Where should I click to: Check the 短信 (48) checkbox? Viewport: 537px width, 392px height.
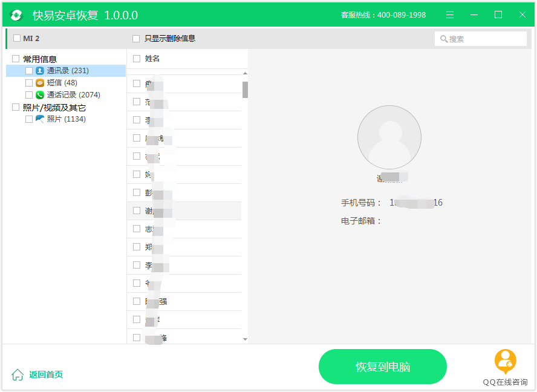pos(29,83)
